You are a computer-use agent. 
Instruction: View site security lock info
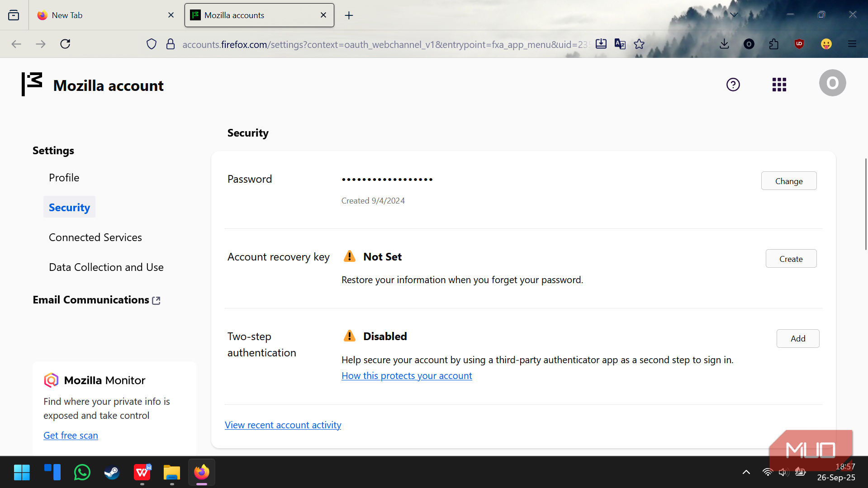(x=171, y=44)
